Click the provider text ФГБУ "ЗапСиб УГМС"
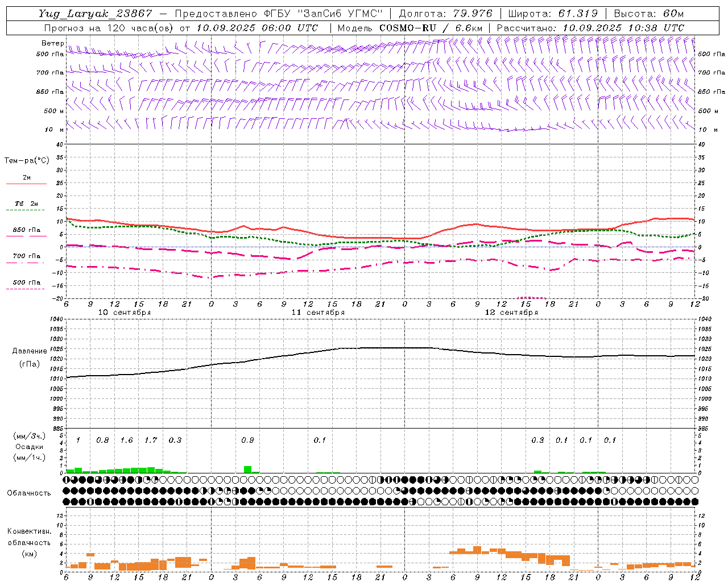 coord(324,14)
